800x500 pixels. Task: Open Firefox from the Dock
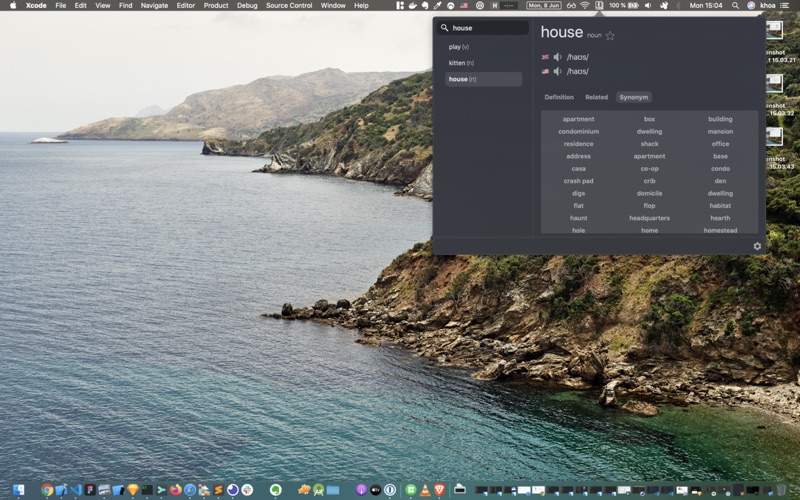tap(176, 490)
